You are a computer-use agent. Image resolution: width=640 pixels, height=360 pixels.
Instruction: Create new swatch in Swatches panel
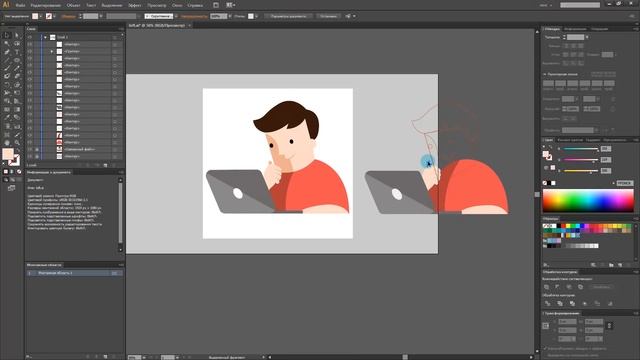[620, 265]
